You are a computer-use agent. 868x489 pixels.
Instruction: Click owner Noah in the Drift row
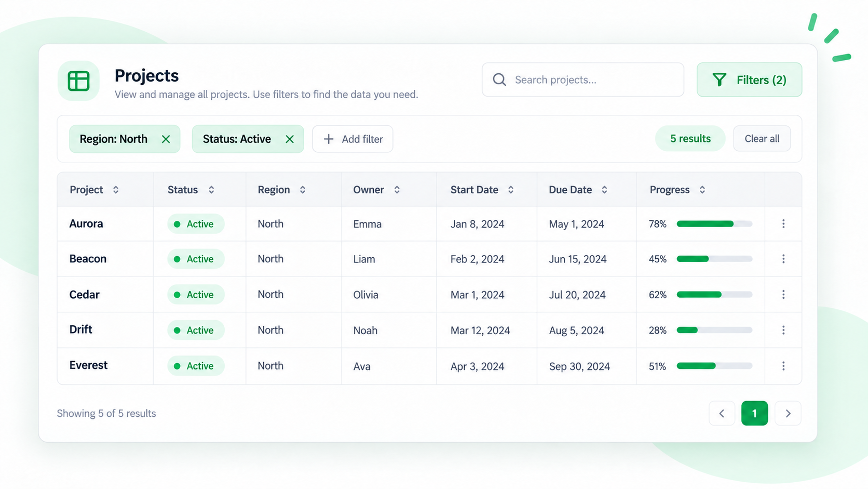pos(365,331)
